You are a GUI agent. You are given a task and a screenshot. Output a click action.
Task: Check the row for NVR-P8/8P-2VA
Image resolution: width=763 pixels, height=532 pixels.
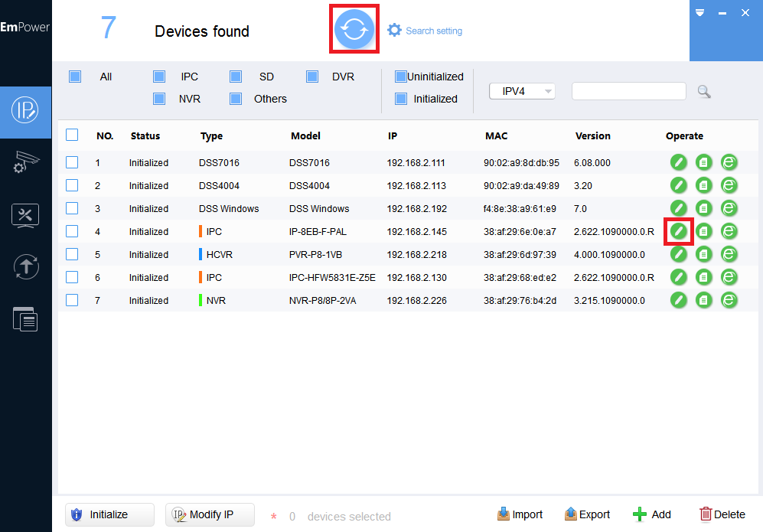point(72,300)
